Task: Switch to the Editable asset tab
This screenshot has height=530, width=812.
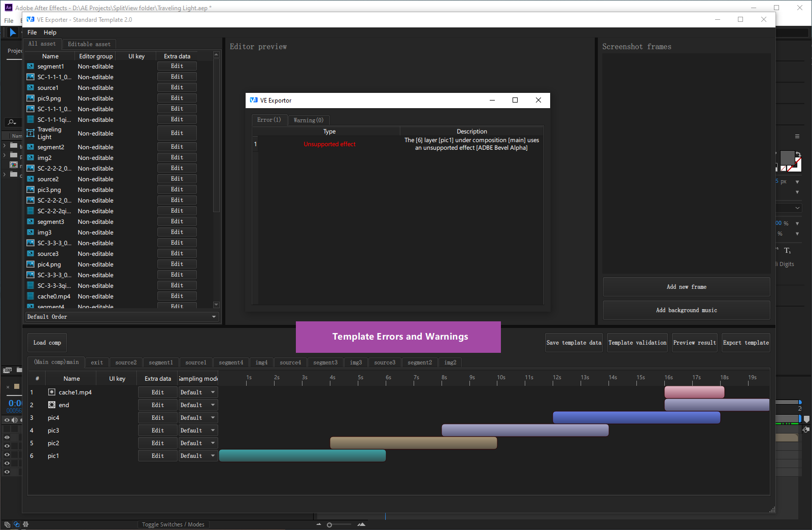Action: (x=89, y=44)
